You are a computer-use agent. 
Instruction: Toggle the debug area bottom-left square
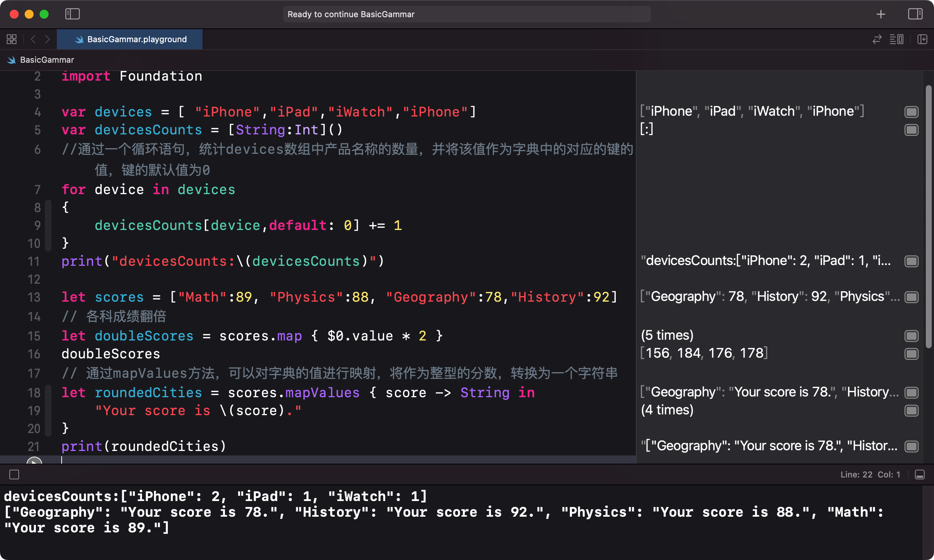14,475
